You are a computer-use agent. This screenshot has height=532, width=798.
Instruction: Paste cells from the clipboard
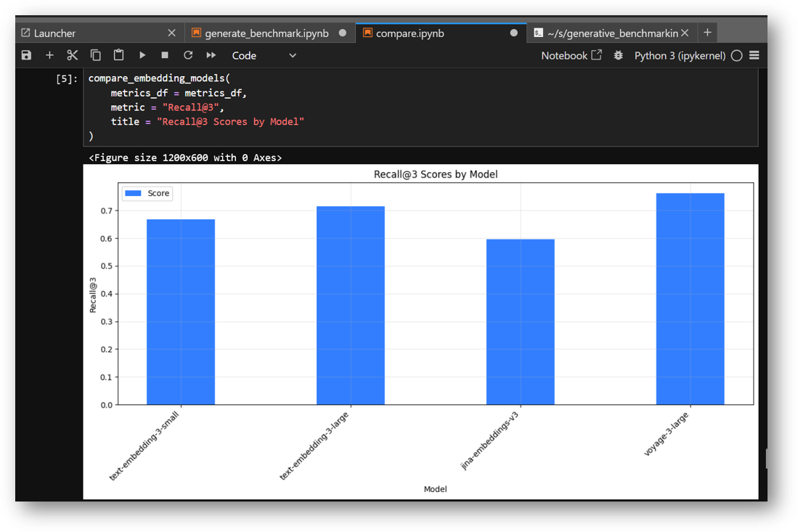tap(118, 55)
